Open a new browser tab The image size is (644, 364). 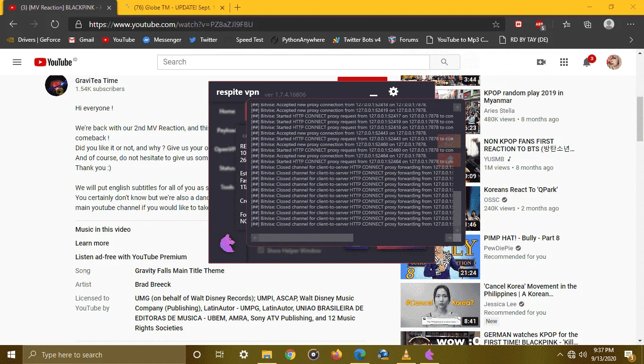click(x=238, y=7)
